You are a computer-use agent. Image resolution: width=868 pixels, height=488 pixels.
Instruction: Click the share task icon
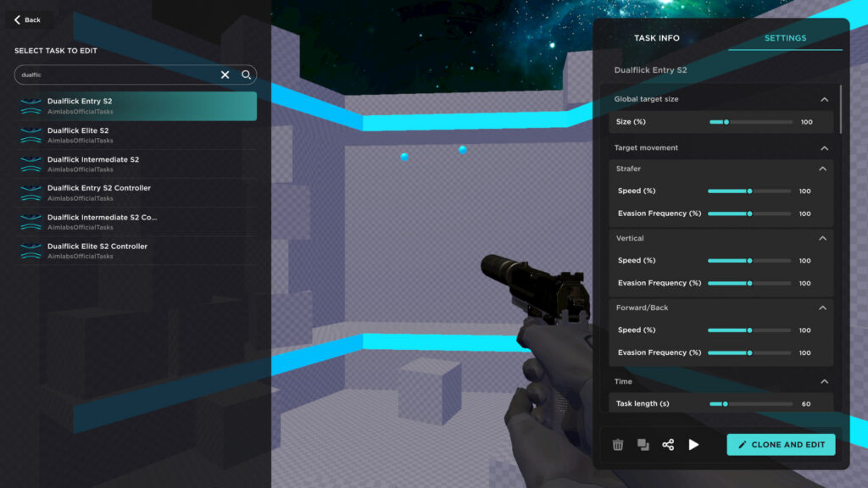668,445
